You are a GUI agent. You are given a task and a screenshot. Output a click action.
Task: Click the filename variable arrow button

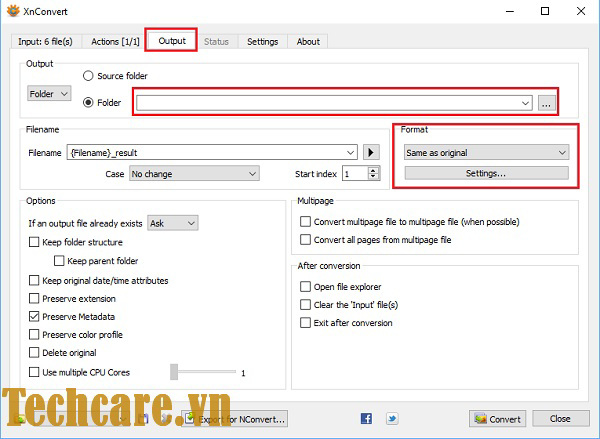[371, 152]
